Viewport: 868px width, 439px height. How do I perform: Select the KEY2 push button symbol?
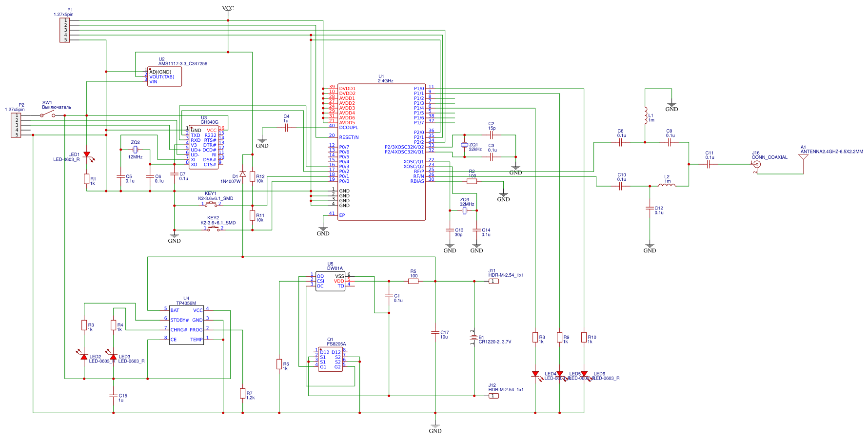point(214,228)
